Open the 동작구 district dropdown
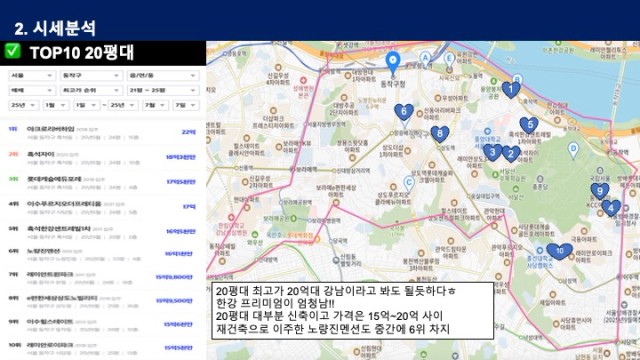640x360 pixels. 91,76
